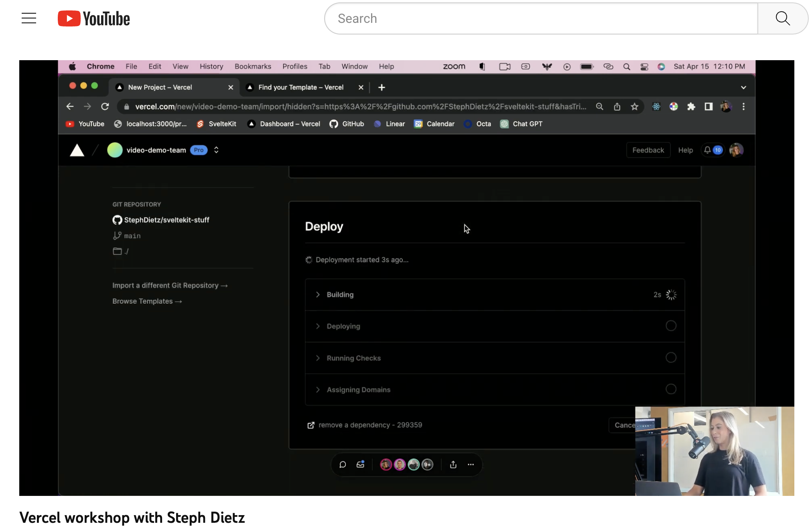This screenshot has height=532, width=812.
Task: Click into the YouTube Search field
Action: point(542,18)
